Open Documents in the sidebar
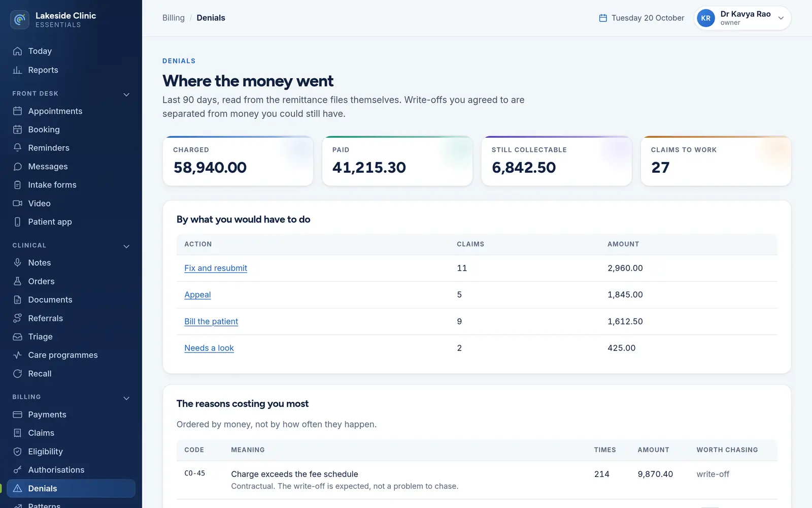Image resolution: width=812 pixels, height=508 pixels. [71, 300]
